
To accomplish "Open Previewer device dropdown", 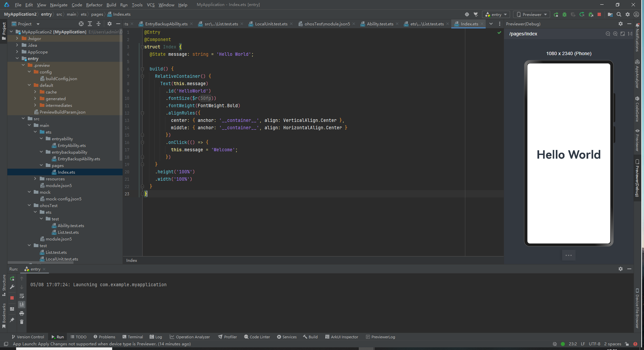I will click(x=532, y=14).
